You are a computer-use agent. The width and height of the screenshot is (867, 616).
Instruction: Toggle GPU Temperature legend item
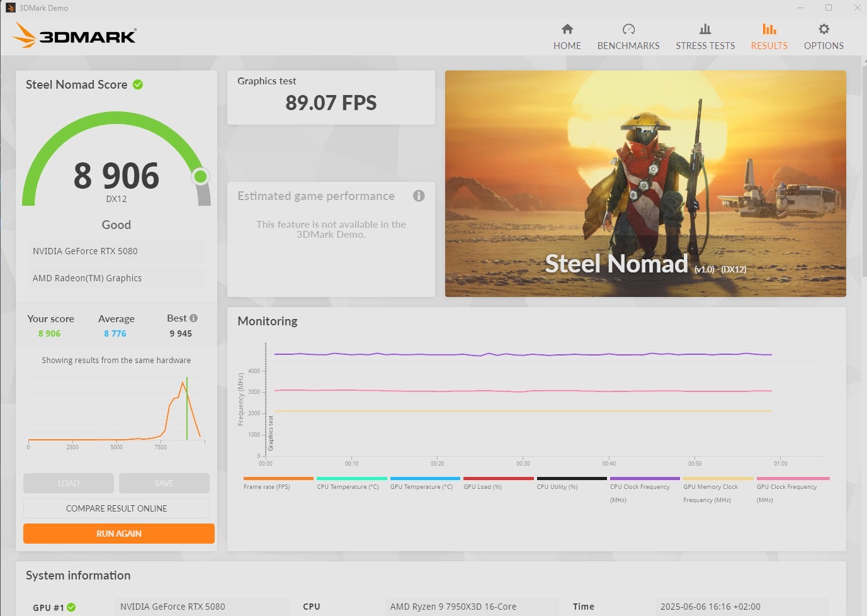coord(425,483)
